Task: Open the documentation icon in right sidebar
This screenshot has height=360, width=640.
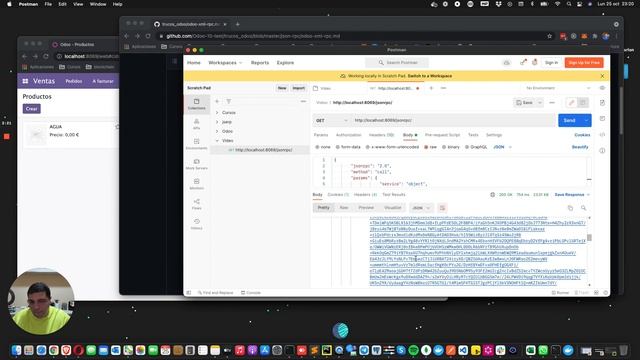Action: 602,102
